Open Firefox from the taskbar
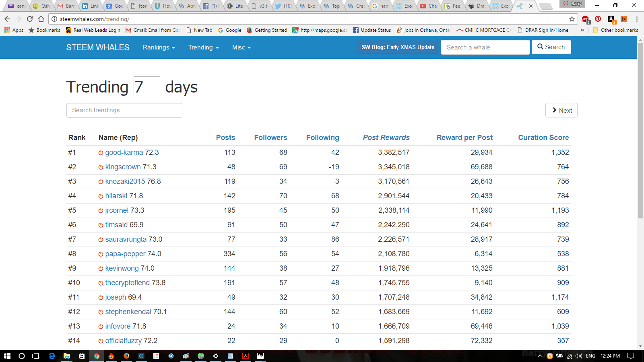 pos(126,356)
